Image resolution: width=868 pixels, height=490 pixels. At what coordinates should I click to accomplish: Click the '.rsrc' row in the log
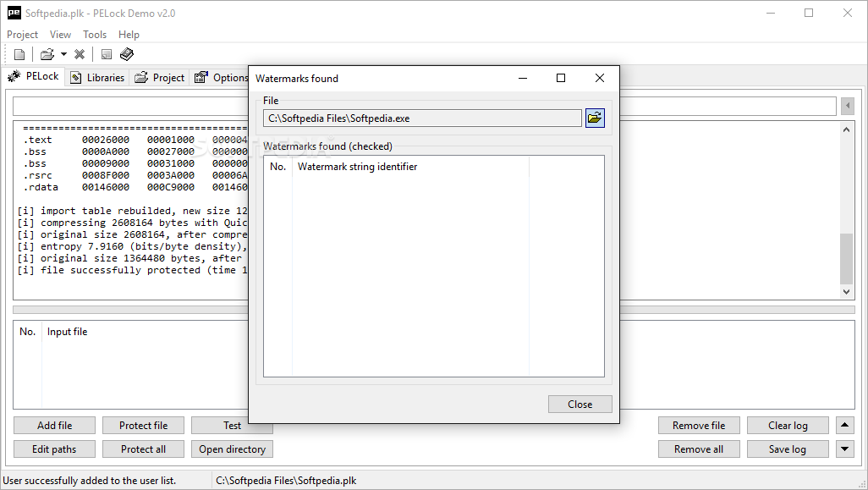[x=135, y=175]
